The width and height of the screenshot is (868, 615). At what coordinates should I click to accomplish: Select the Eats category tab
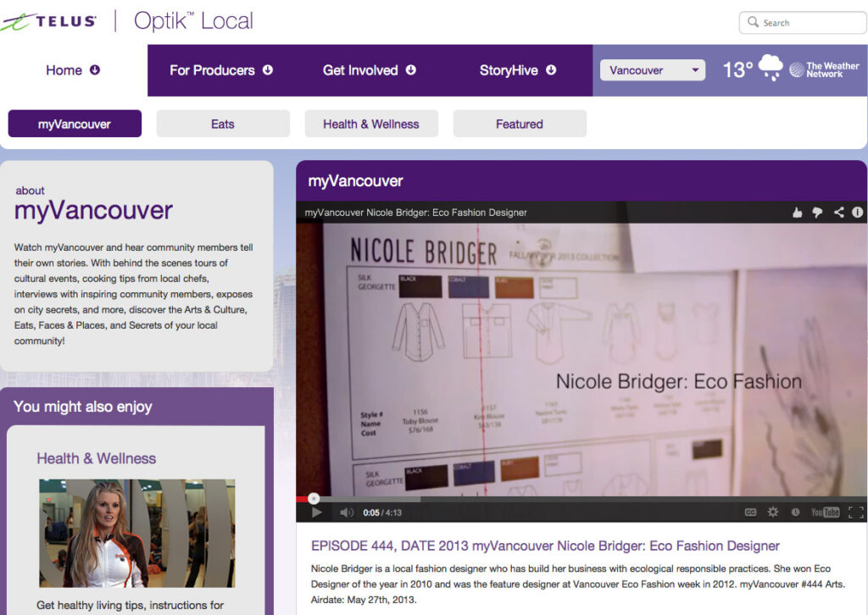pyautogui.click(x=223, y=124)
